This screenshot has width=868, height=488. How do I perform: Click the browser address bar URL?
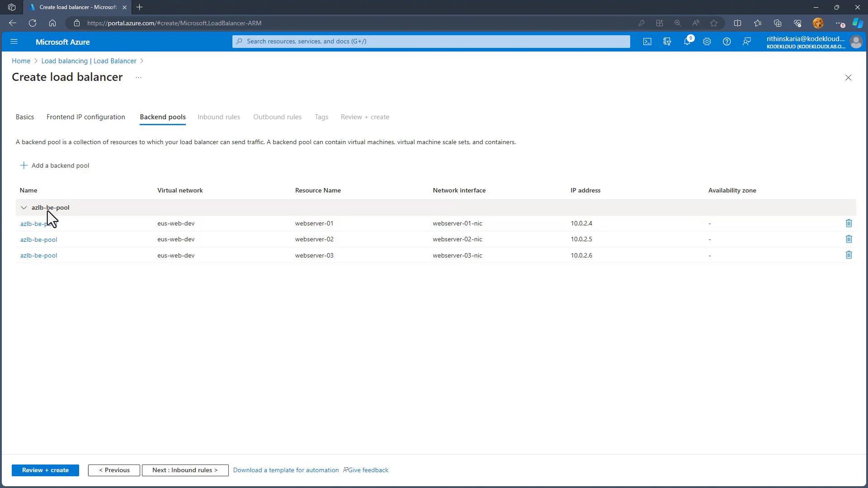click(x=174, y=23)
